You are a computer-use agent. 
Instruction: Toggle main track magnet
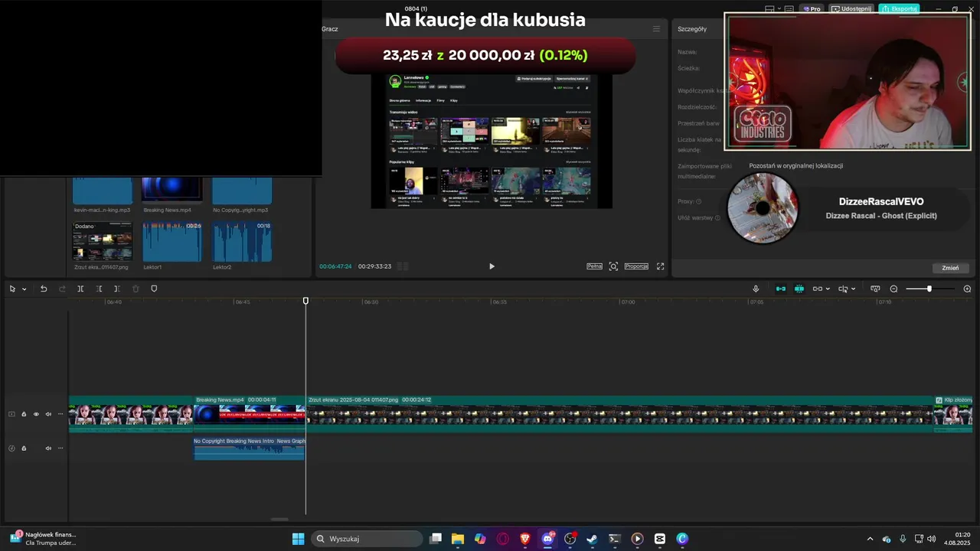(781, 289)
